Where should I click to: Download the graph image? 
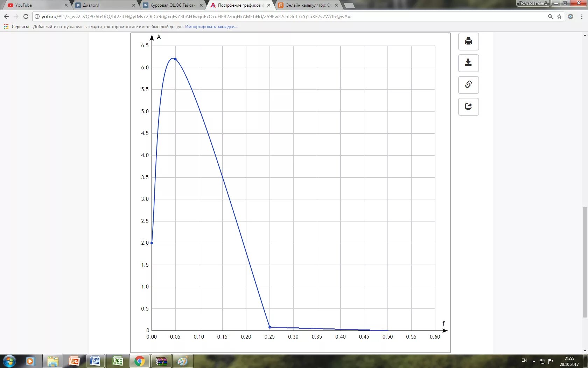coord(468,63)
